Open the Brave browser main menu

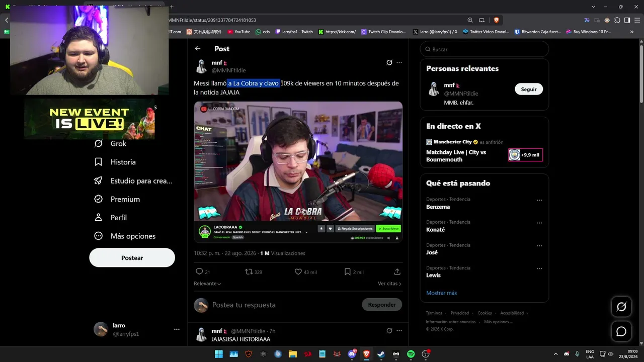click(x=636, y=20)
